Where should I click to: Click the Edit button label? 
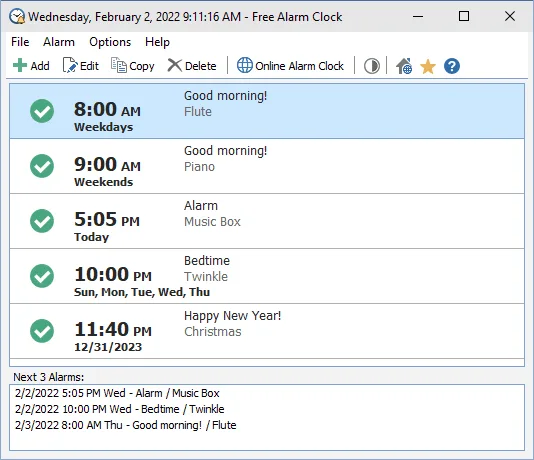pos(89,66)
